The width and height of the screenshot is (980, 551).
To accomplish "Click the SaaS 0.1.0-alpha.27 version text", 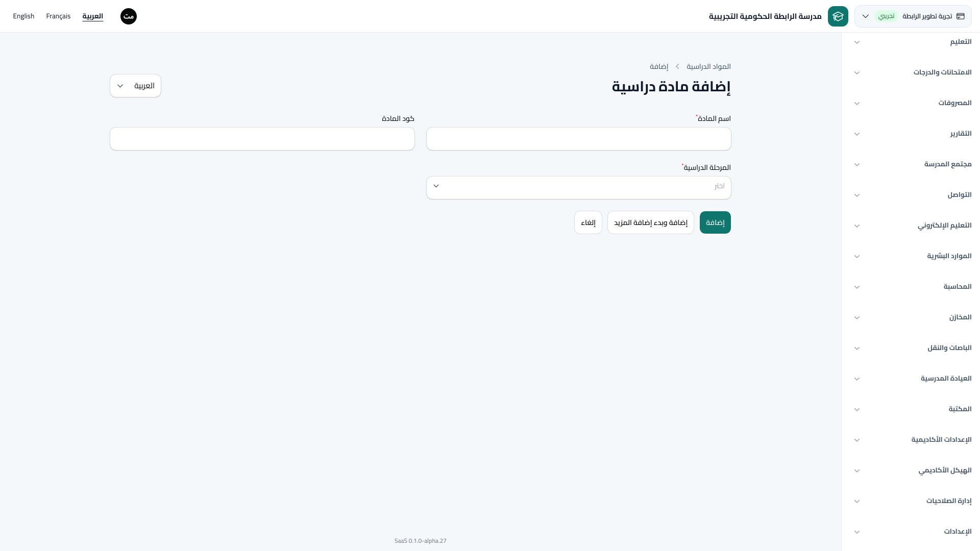I will click(x=421, y=541).
